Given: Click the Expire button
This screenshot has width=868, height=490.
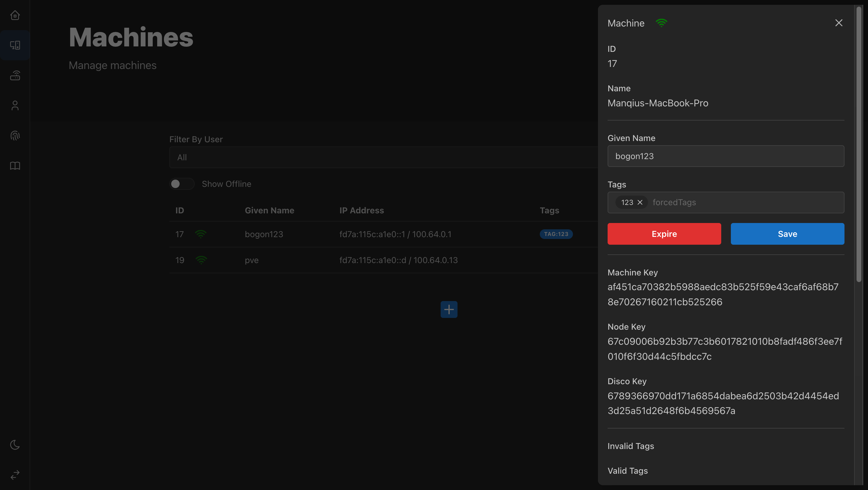Looking at the screenshot, I should [x=664, y=234].
